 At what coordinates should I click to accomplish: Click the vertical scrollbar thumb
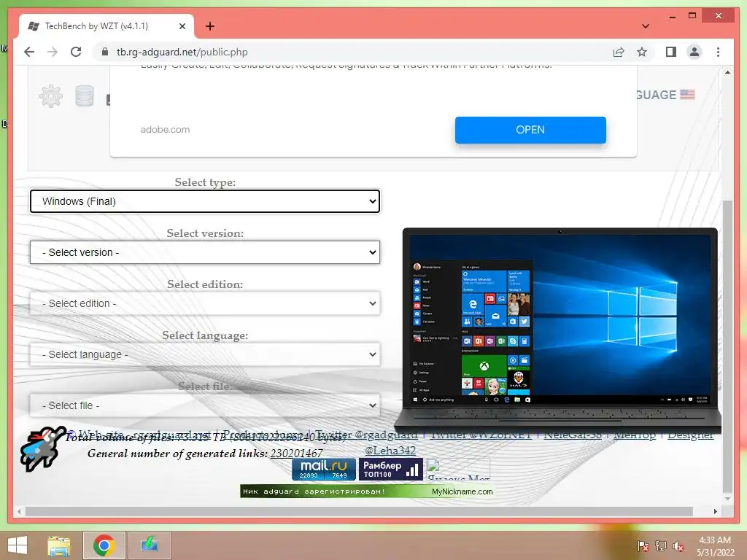727,346
